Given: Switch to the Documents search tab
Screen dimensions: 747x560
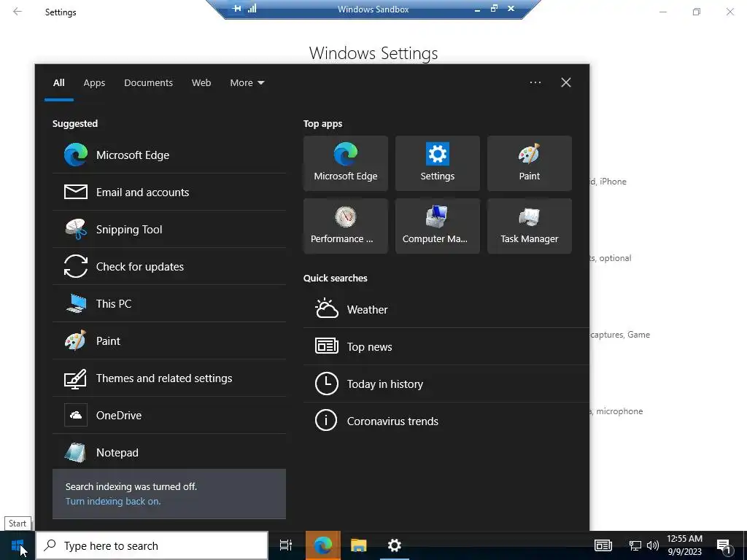Looking at the screenshot, I should coord(148,83).
